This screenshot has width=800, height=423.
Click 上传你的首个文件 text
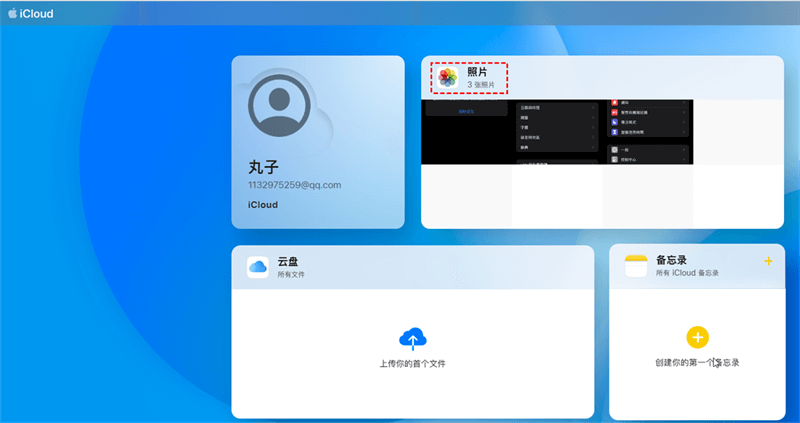413,364
